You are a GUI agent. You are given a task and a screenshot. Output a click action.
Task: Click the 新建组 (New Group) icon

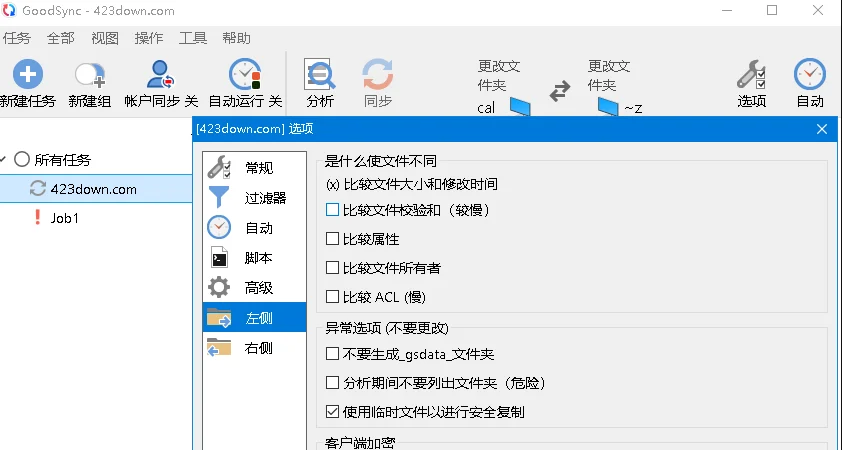tap(90, 75)
